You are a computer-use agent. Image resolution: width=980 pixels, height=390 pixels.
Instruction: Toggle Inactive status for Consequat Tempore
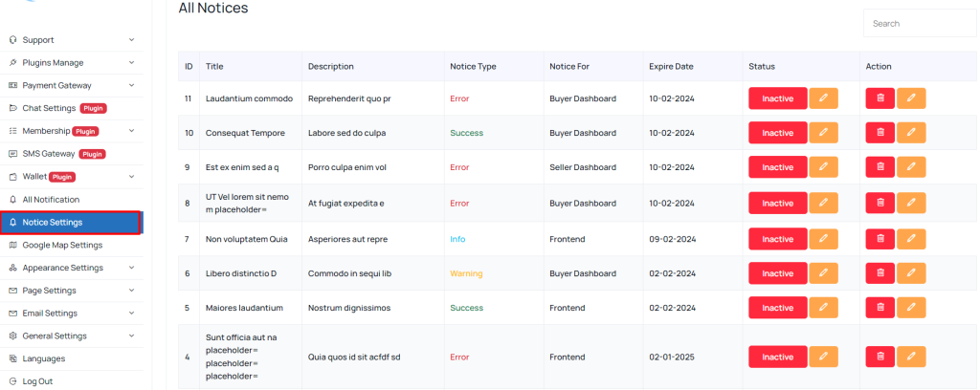777,132
